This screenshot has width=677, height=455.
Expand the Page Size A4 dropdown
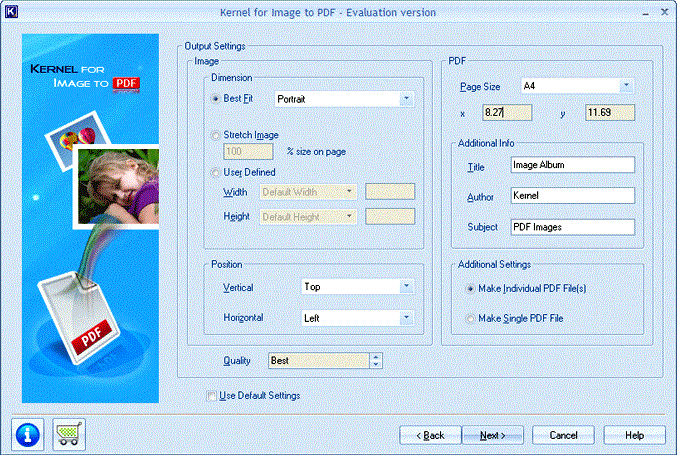577,86
